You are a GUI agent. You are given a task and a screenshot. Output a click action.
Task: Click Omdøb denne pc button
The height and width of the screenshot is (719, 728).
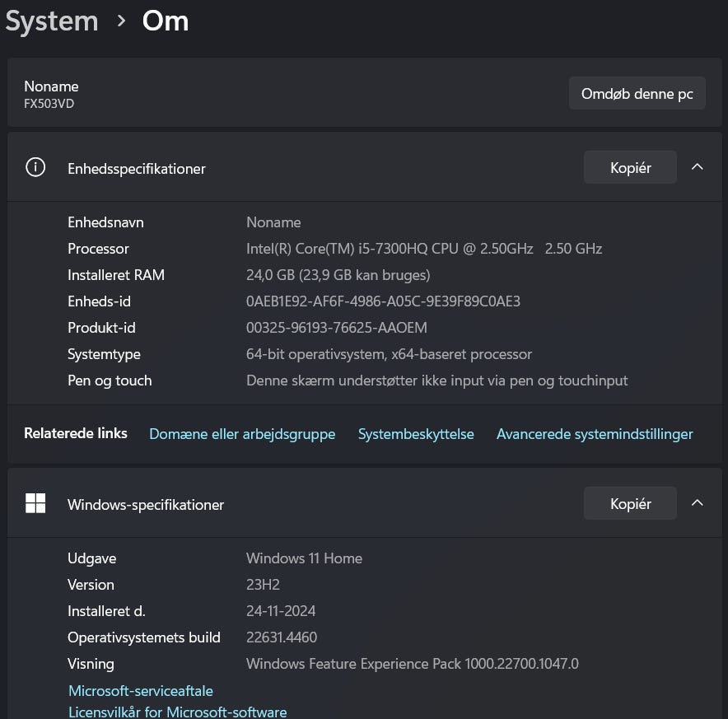pos(637,93)
